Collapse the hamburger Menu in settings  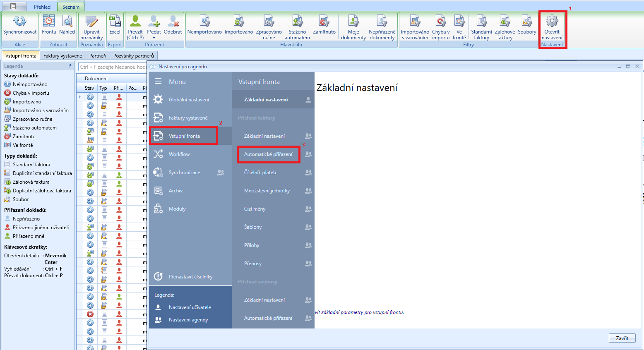(x=158, y=82)
